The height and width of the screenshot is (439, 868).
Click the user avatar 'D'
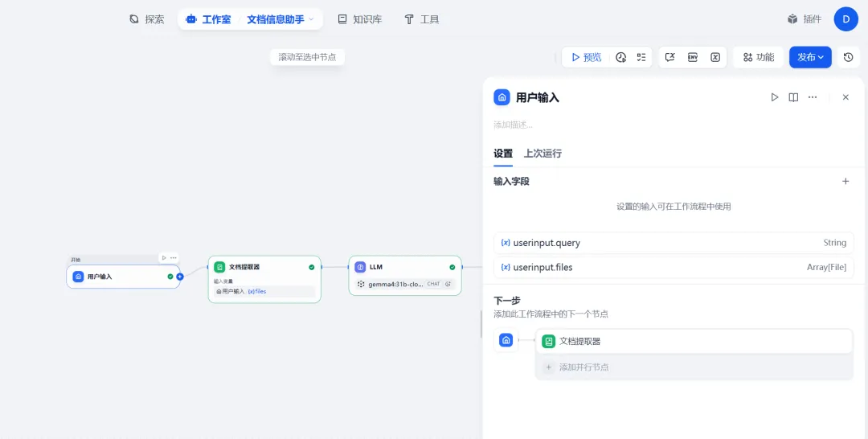pyautogui.click(x=845, y=19)
